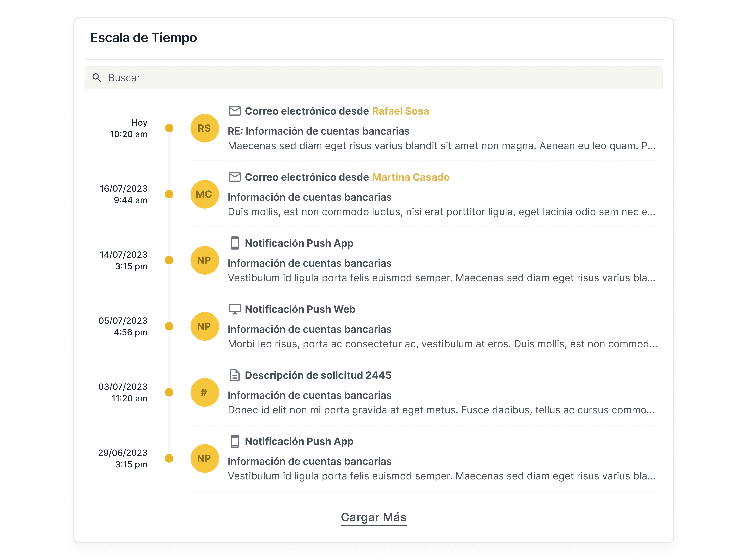Image resolution: width=747 pixels, height=560 pixels.
Task: Select the MC avatar circle
Action: point(205,194)
